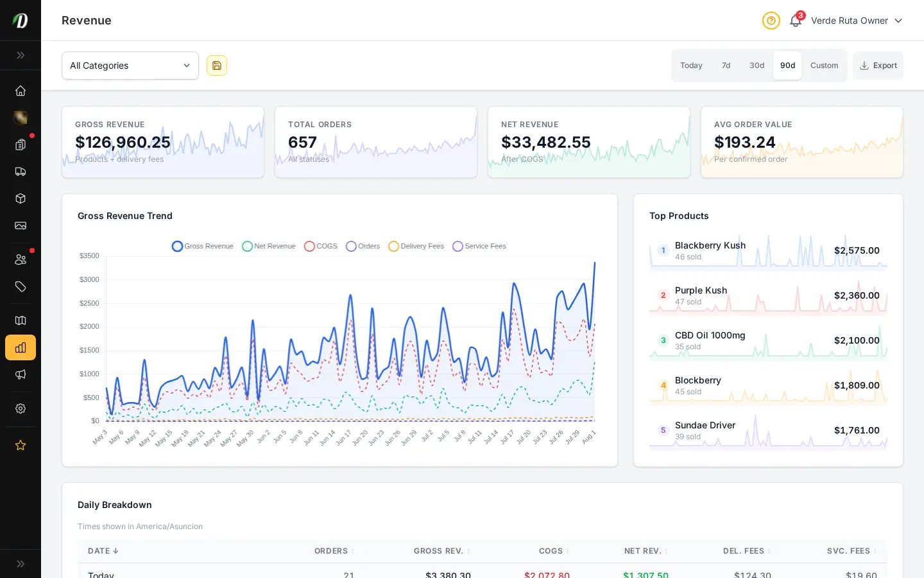Click the green leaf app logo

(21, 21)
